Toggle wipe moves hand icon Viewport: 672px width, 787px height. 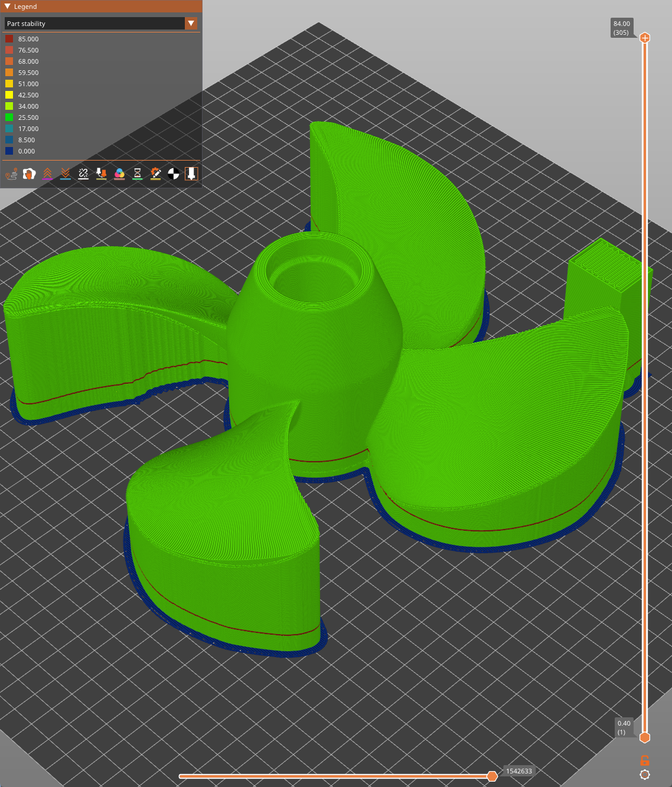pos(30,174)
